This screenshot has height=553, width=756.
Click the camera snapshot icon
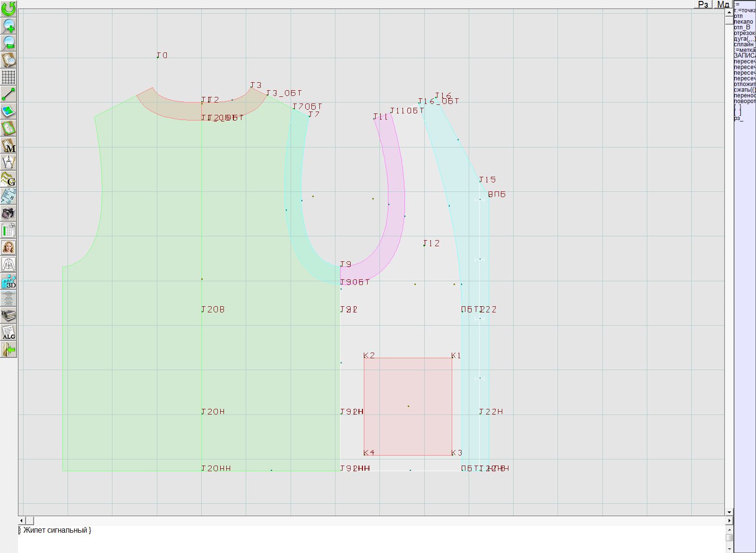coord(9,213)
